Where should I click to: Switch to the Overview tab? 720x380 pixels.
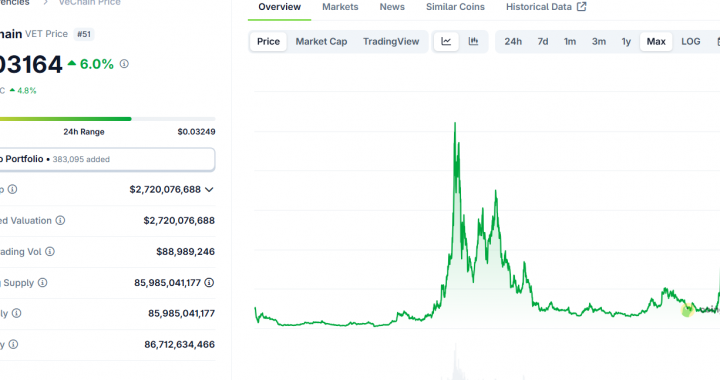click(279, 7)
